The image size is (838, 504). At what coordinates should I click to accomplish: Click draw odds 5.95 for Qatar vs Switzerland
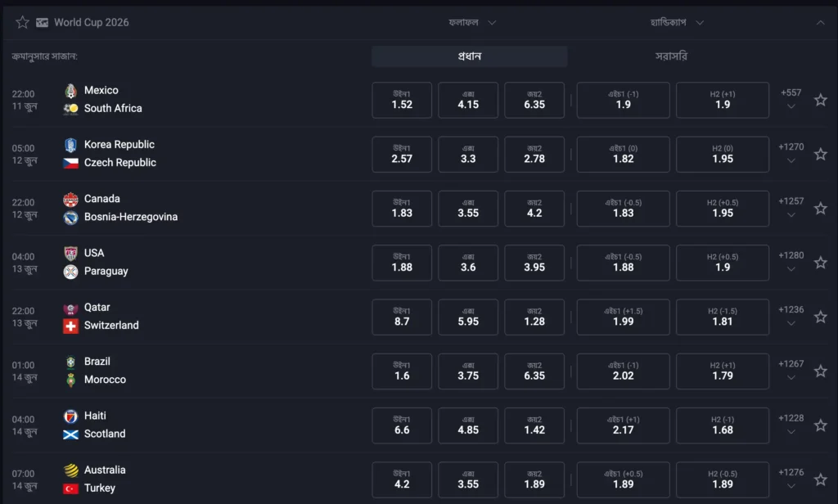468,317
